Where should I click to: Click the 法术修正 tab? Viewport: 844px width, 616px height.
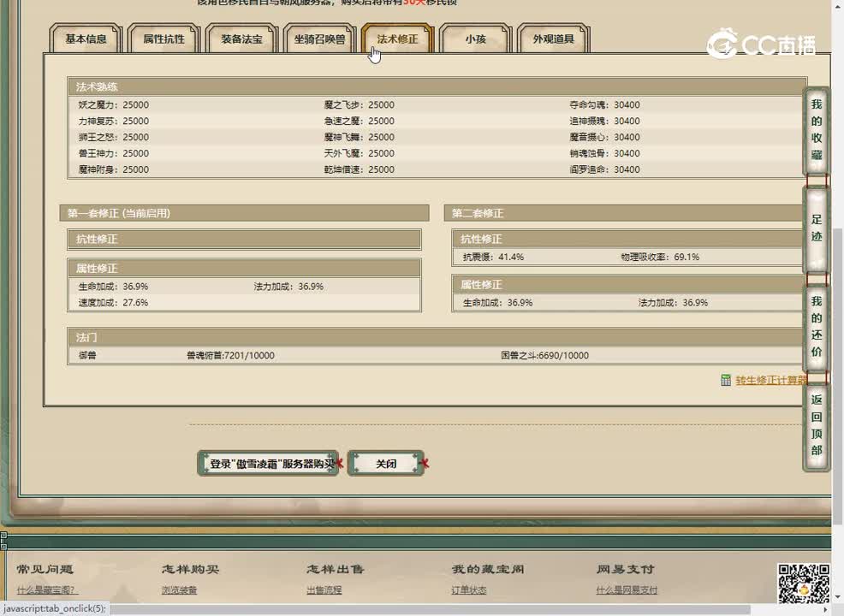tap(397, 39)
